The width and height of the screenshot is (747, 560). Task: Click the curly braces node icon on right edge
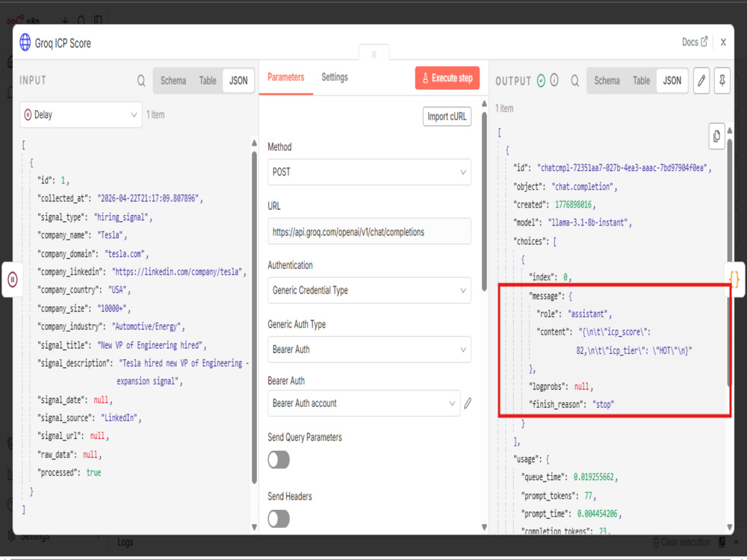[x=734, y=279]
